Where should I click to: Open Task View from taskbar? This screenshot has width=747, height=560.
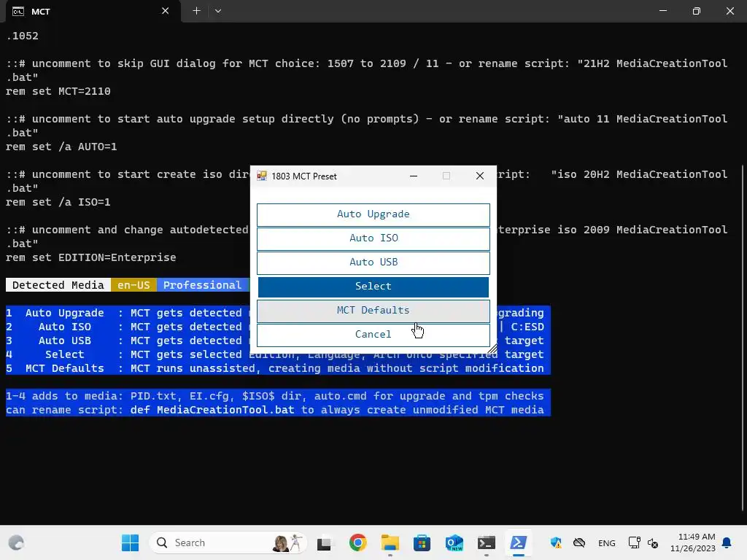pyautogui.click(x=325, y=542)
